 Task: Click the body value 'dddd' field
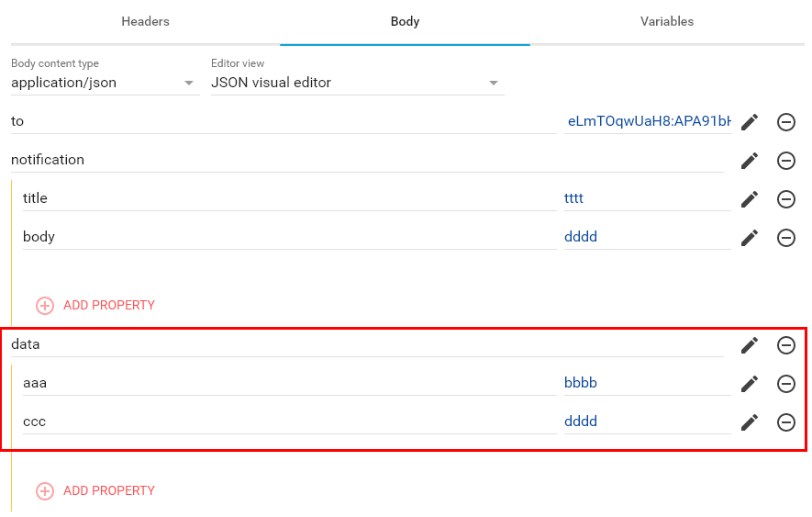tap(648, 237)
